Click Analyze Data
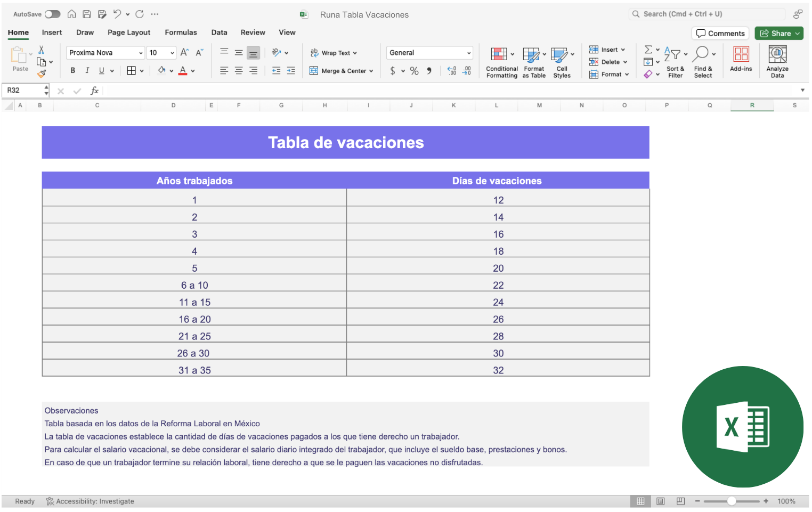Viewport: 812px width, 512px height. (777, 61)
